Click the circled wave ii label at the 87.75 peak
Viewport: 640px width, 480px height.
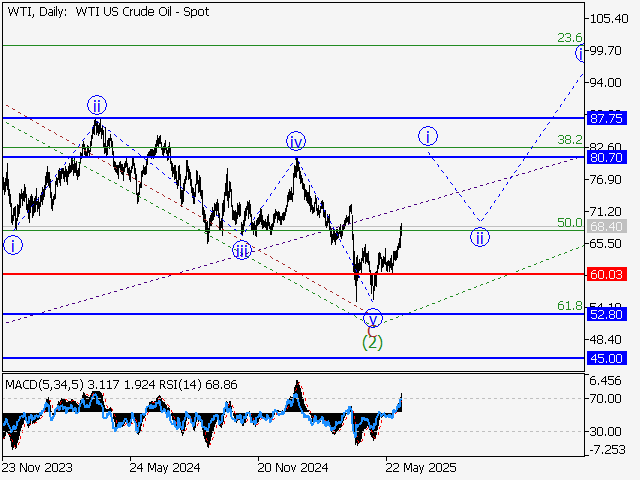click(96, 105)
